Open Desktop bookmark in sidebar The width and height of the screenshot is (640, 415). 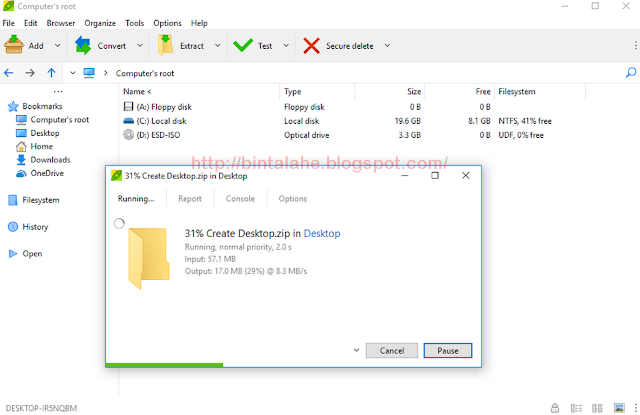[x=45, y=133]
